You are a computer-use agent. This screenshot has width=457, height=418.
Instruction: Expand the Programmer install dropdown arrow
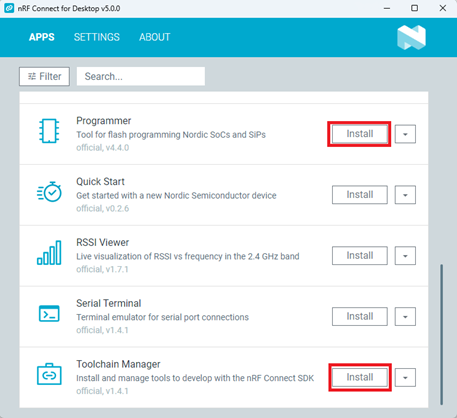pos(405,134)
